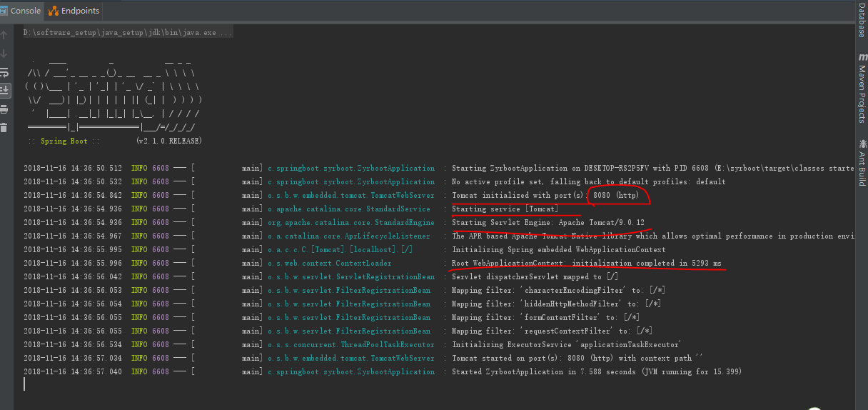Screen dimensions: 868x410
Task: Switch to the Console tab
Action: click(21, 11)
